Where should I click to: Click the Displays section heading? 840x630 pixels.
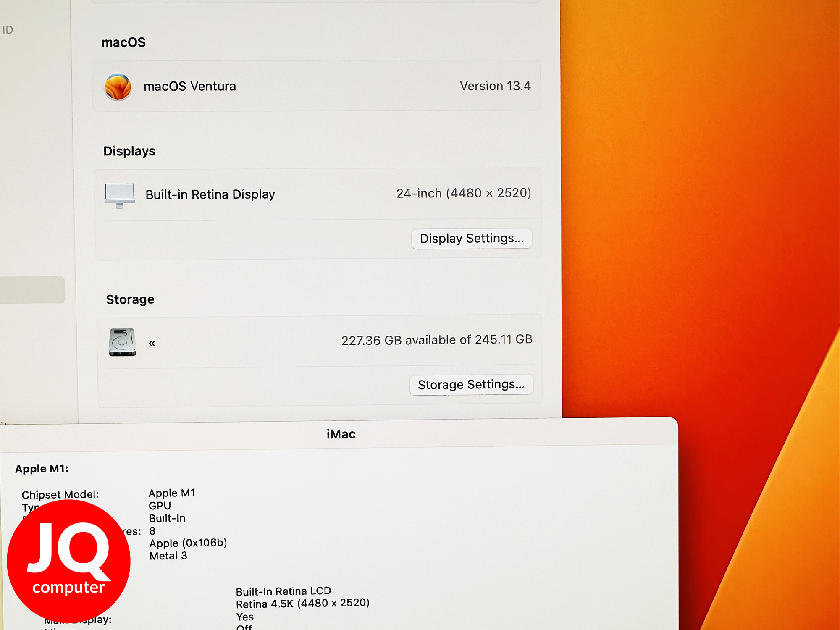(129, 151)
